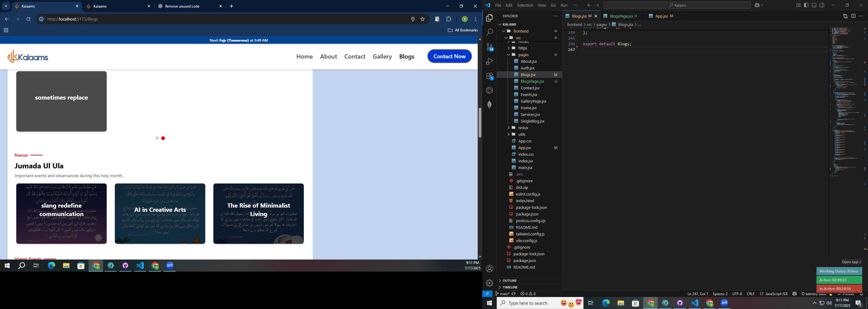Open Zoom from the right Windows taskbar

click(x=724, y=303)
